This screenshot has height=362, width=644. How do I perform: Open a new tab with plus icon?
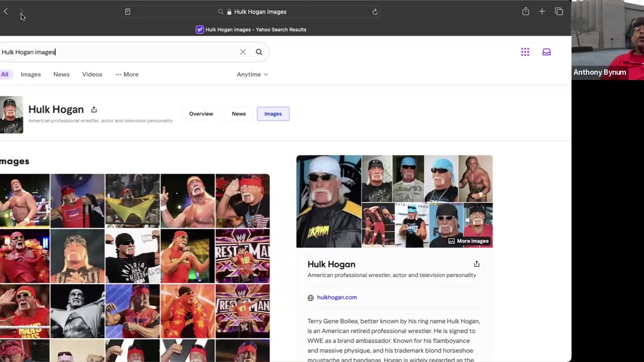[542, 11]
